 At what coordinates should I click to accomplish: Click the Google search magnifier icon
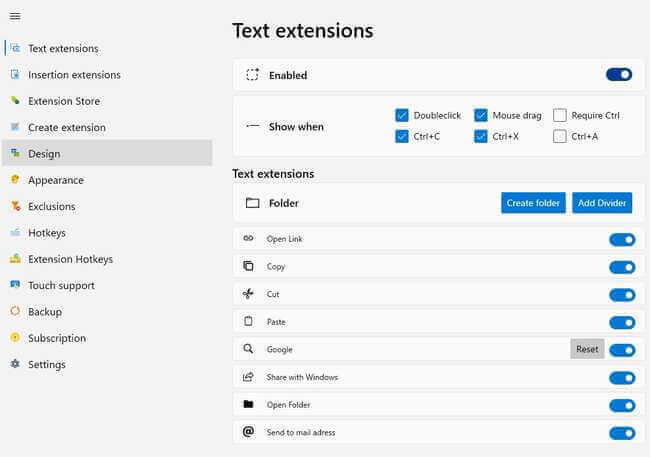[248, 349]
